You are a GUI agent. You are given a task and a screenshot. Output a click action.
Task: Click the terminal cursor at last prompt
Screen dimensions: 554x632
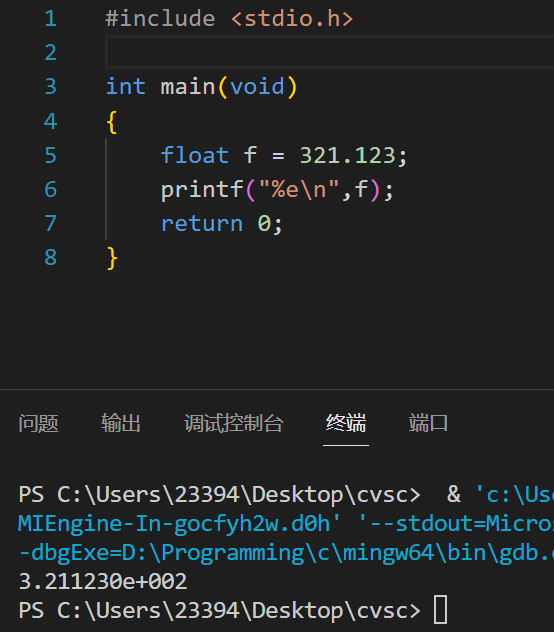click(440, 609)
